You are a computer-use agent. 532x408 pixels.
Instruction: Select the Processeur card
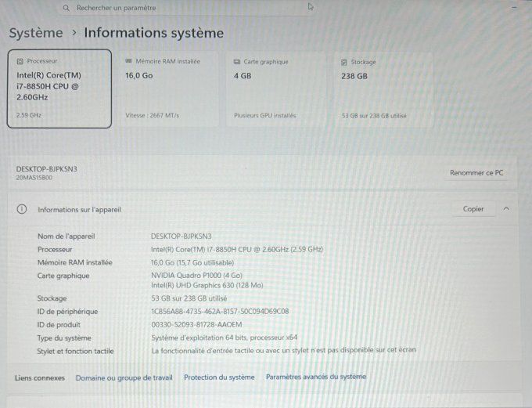point(59,88)
